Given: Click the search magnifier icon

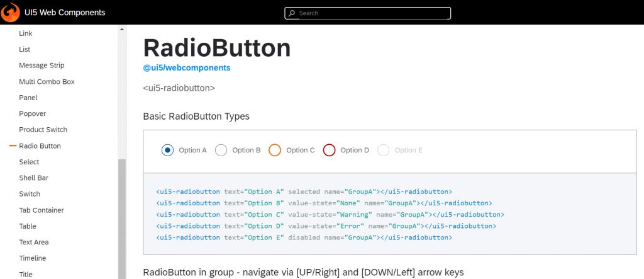Looking at the screenshot, I should click(x=292, y=13).
